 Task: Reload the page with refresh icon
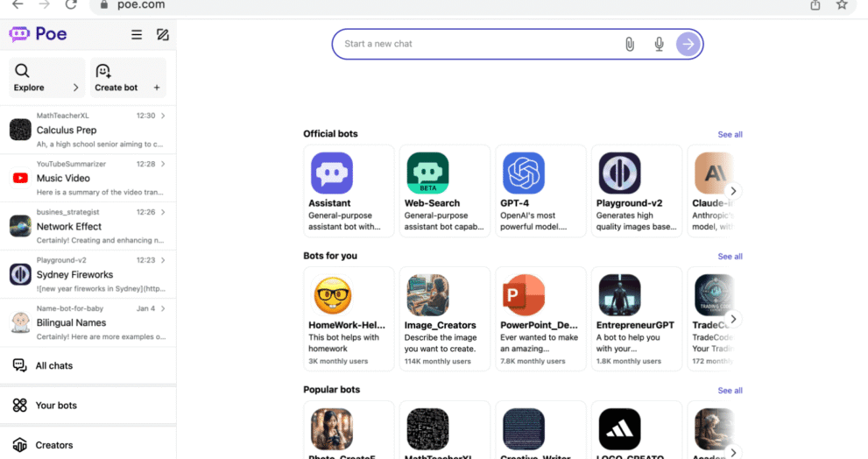[71, 4]
